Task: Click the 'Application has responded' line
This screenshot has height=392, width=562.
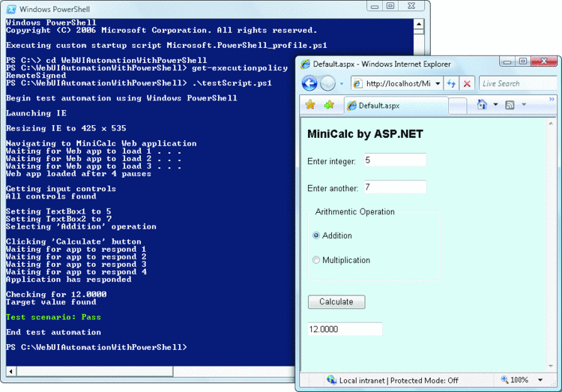Action: [x=68, y=280]
